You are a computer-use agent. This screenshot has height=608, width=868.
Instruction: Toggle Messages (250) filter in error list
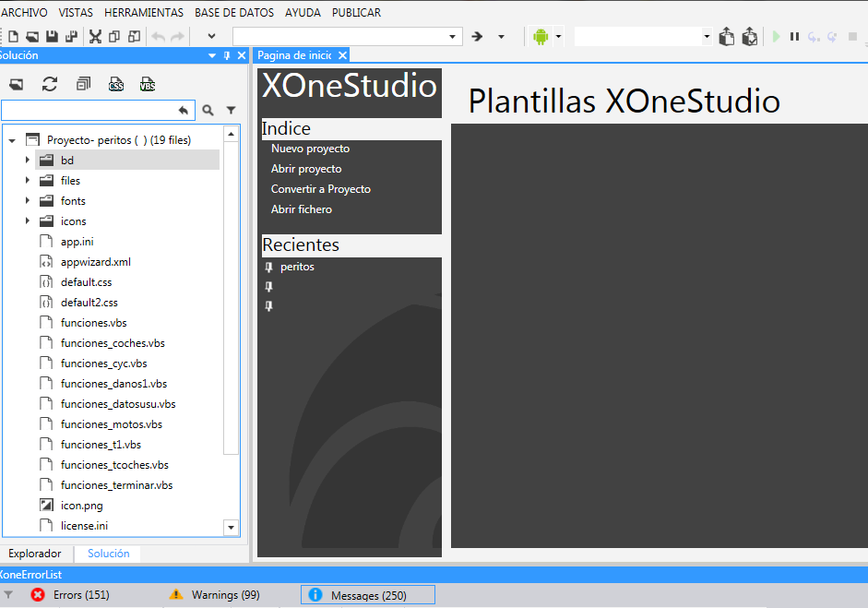(368, 595)
